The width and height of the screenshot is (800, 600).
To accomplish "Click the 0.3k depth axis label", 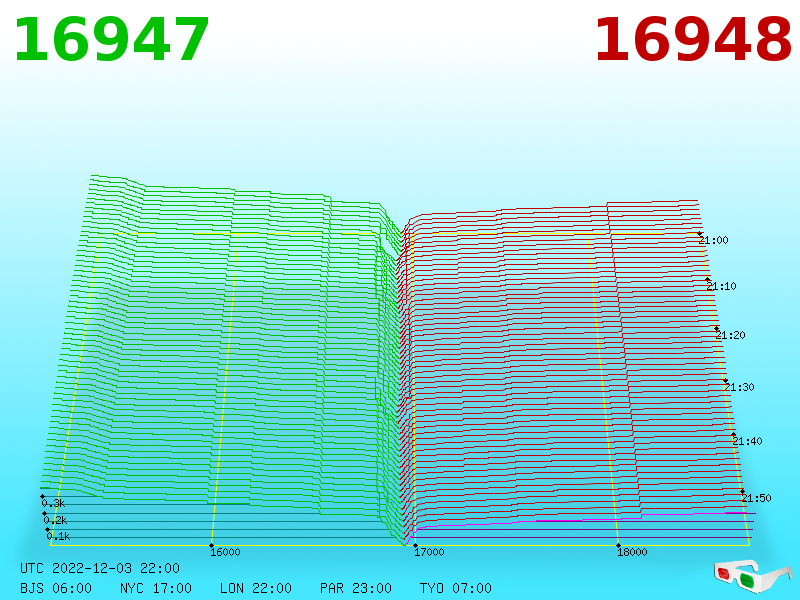I will pos(53,503).
